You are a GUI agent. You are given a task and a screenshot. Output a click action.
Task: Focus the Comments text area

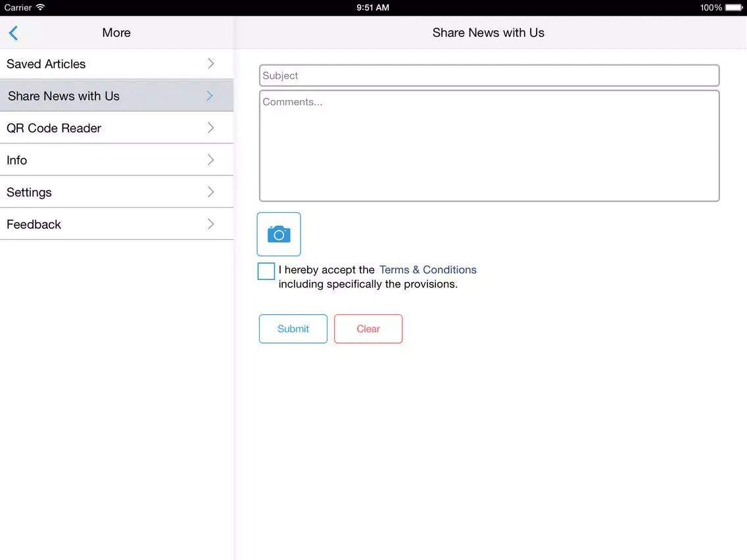(x=489, y=146)
